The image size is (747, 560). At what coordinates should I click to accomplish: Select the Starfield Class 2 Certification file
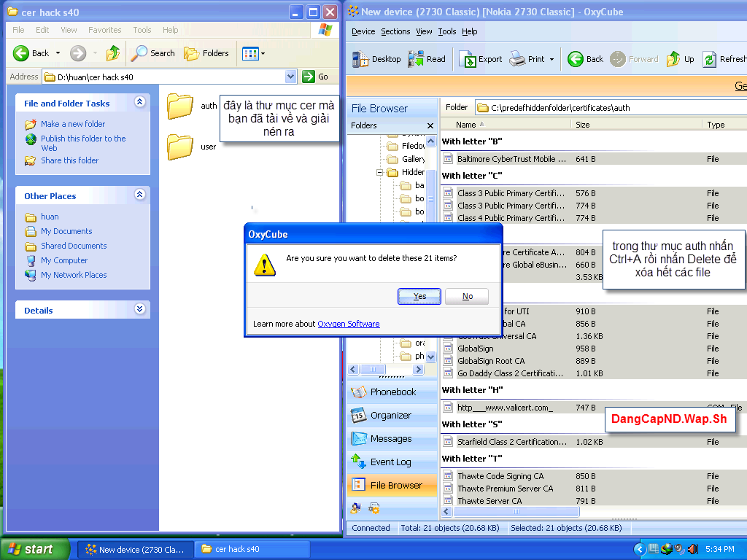pos(594,442)
